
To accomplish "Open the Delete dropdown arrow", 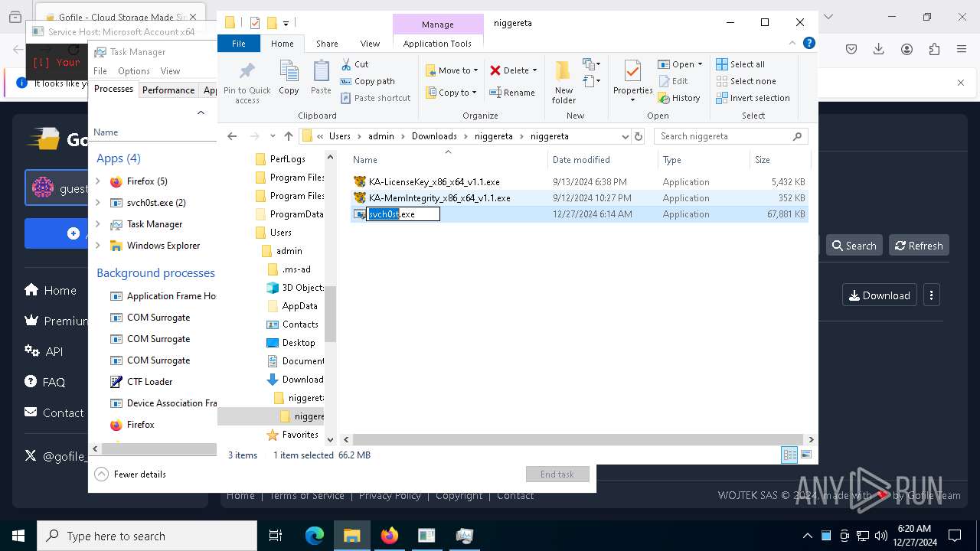I will pos(534,70).
